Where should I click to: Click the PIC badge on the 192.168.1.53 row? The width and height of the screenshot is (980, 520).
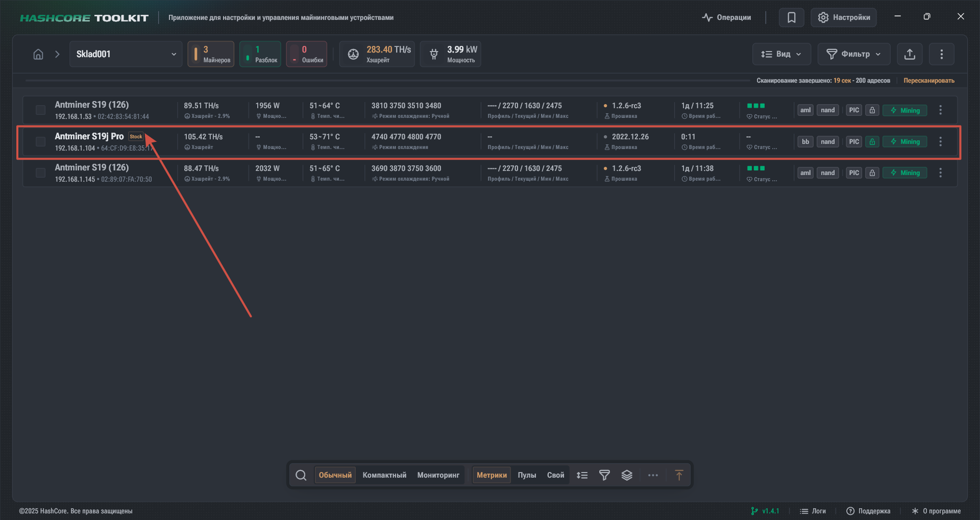click(854, 110)
